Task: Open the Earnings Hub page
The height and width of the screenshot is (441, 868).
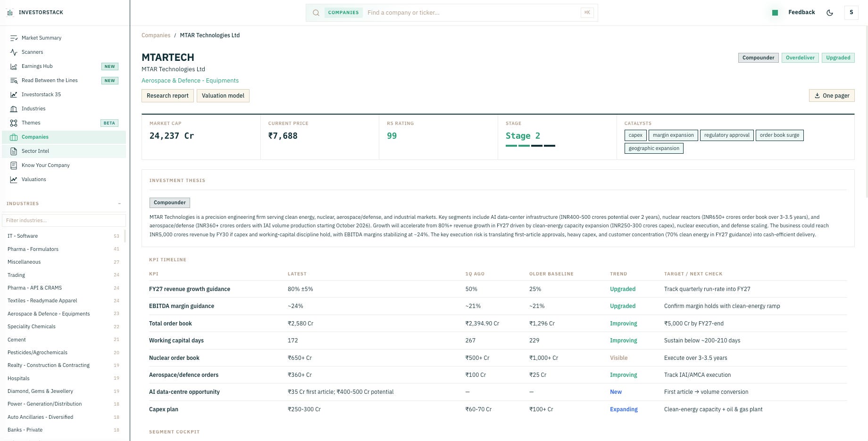Action: coord(64,66)
